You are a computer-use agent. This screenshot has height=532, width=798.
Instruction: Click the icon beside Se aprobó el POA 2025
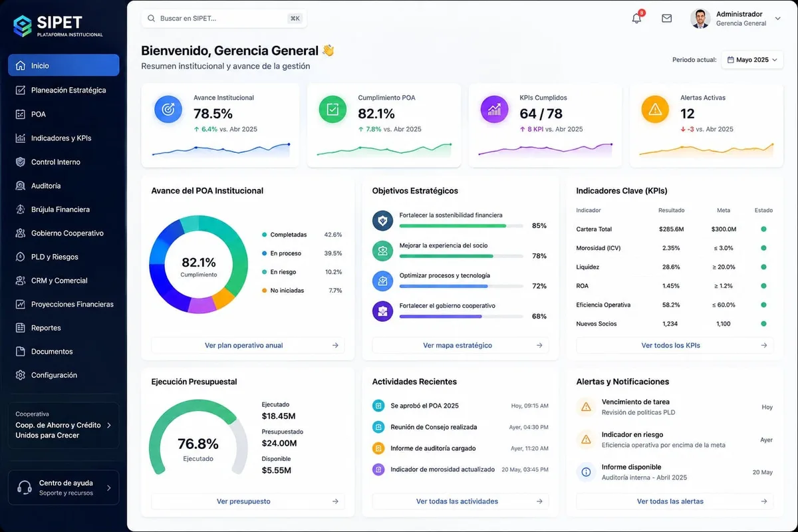click(378, 406)
